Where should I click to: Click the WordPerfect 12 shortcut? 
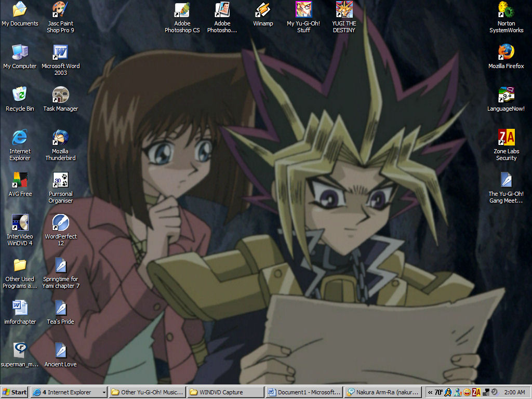pyautogui.click(x=60, y=230)
